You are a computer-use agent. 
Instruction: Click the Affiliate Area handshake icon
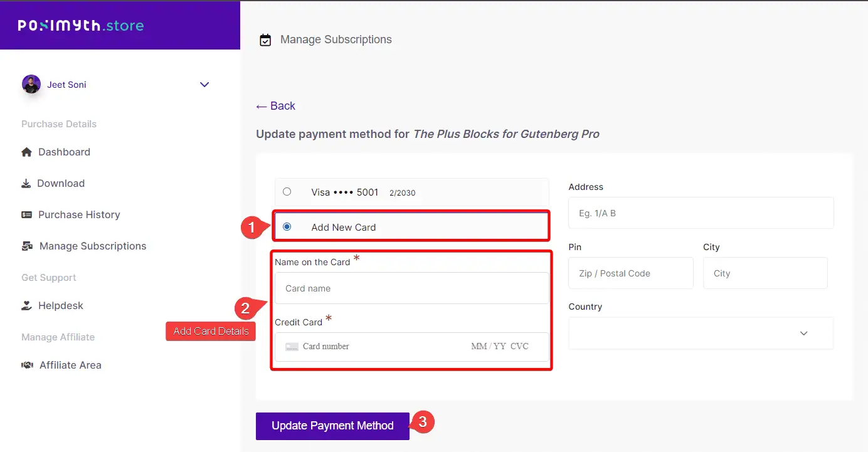coord(27,365)
